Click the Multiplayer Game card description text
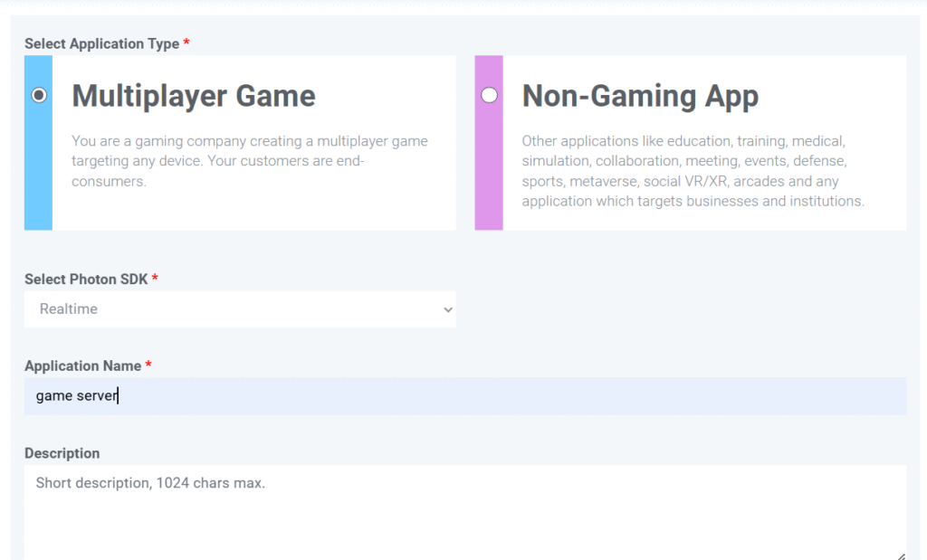 click(250, 161)
